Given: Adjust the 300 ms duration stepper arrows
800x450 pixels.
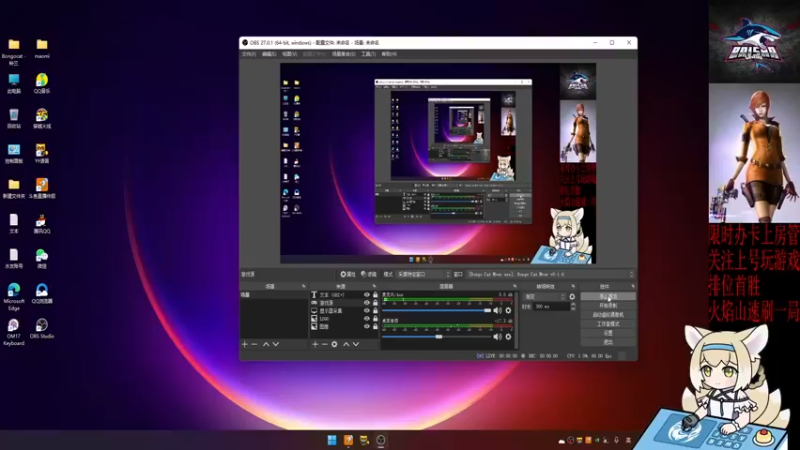Looking at the screenshot, I should click(573, 307).
